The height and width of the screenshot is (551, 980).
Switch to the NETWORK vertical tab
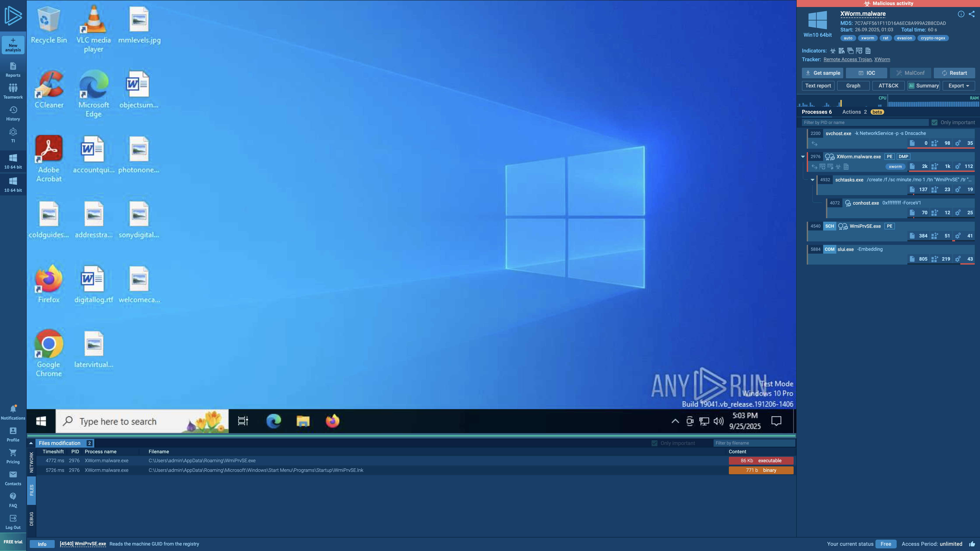click(x=31, y=462)
